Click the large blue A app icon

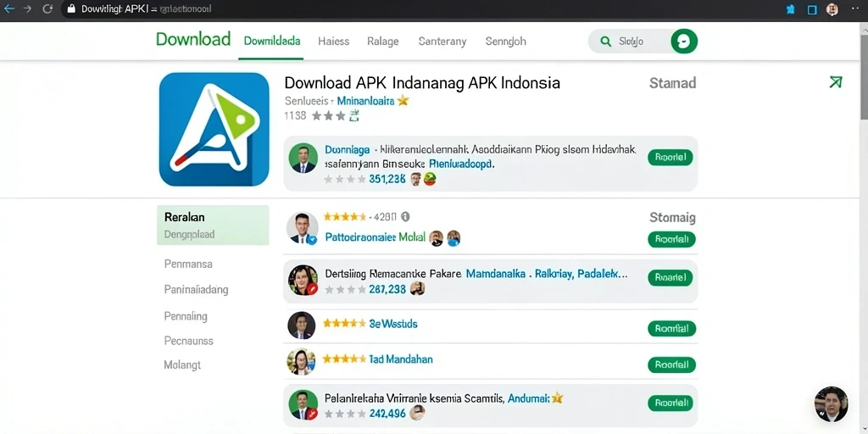[214, 130]
